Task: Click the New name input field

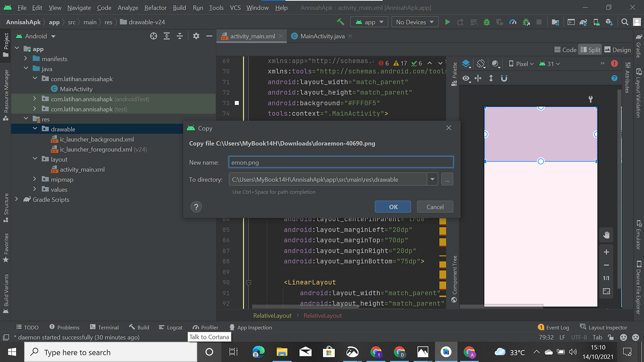Action: (340, 162)
